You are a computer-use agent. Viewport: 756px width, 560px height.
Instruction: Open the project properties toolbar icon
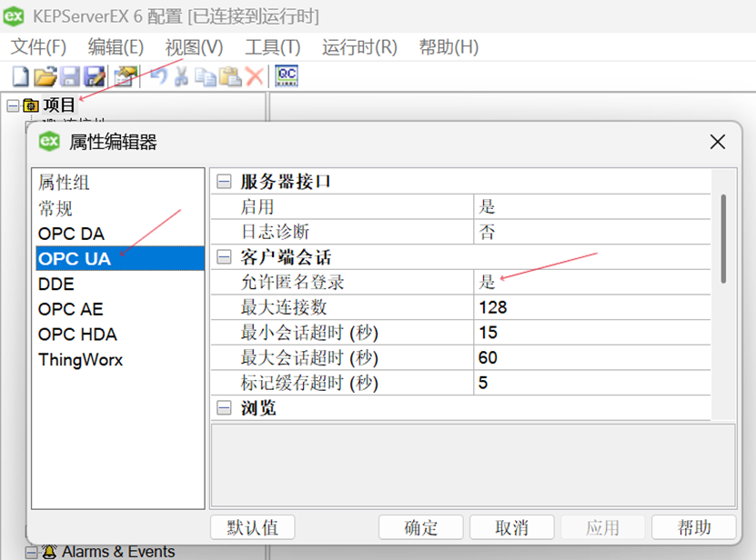pyautogui.click(x=126, y=76)
